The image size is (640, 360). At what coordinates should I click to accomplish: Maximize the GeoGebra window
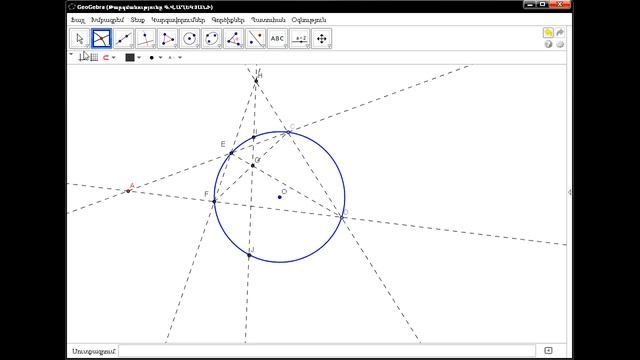(x=543, y=4)
